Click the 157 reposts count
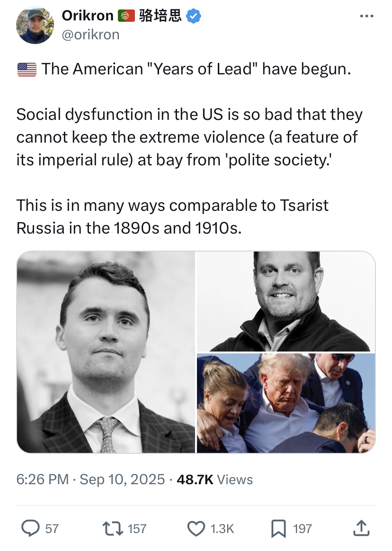 tap(137, 529)
